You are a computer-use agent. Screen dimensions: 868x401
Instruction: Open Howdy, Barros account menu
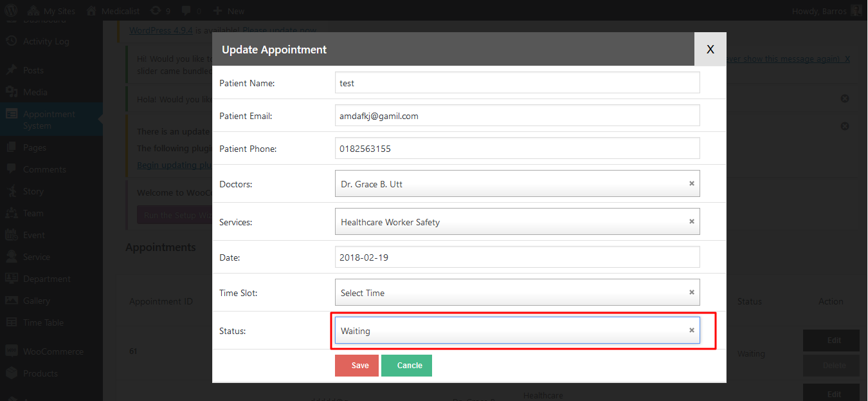(x=828, y=11)
